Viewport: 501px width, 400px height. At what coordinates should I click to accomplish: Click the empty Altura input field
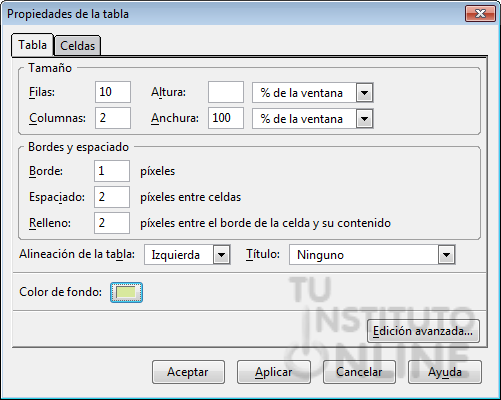226,92
